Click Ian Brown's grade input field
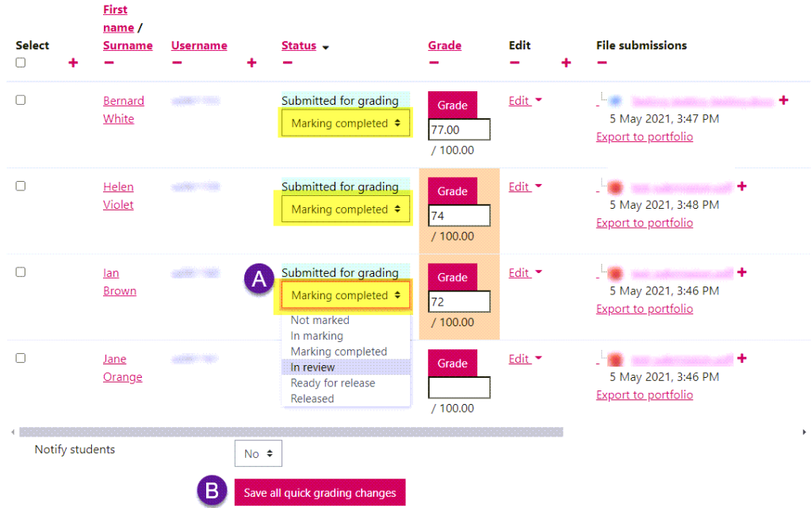 pyautogui.click(x=458, y=302)
